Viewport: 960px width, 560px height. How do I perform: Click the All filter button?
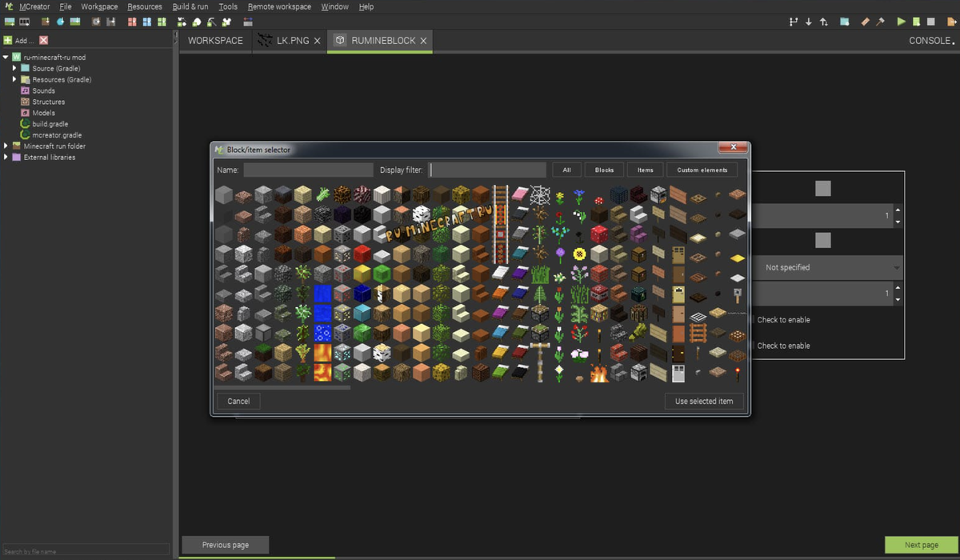566,170
